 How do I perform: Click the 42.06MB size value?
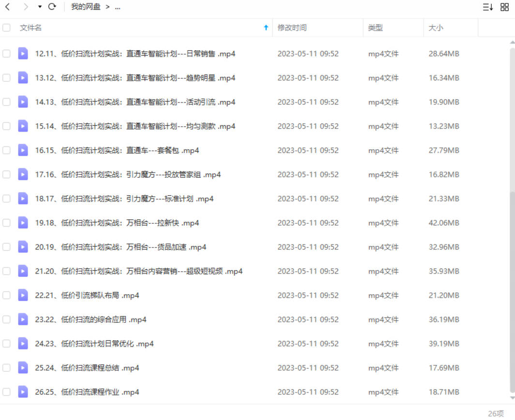pos(444,223)
